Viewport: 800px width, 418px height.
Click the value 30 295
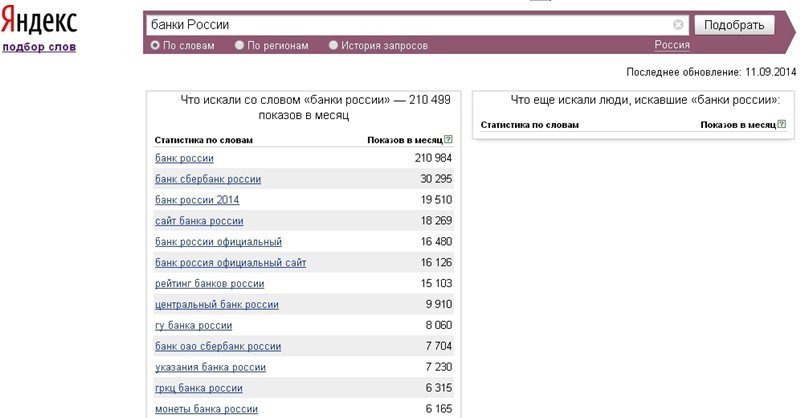click(x=436, y=179)
